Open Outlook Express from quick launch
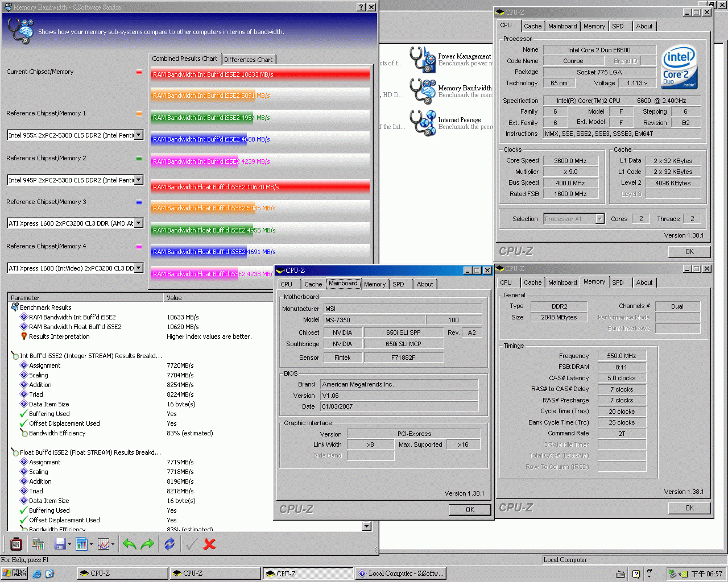The image size is (728, 582). point(49,573)
